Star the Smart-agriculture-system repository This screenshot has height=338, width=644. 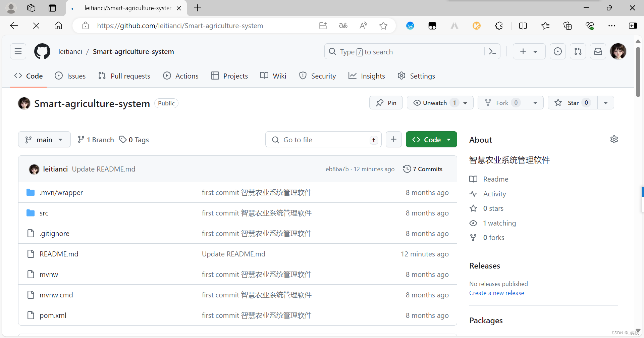tap(573, 103)
